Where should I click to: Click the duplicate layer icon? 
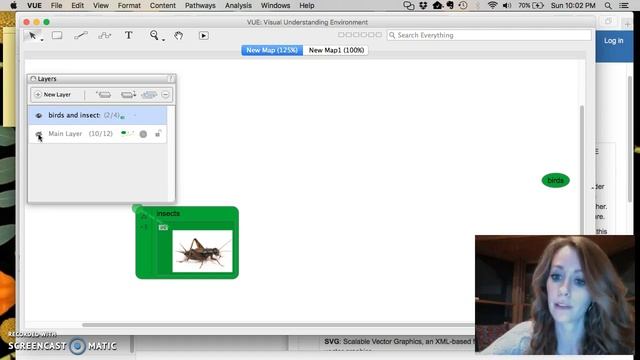pos(104,95)
